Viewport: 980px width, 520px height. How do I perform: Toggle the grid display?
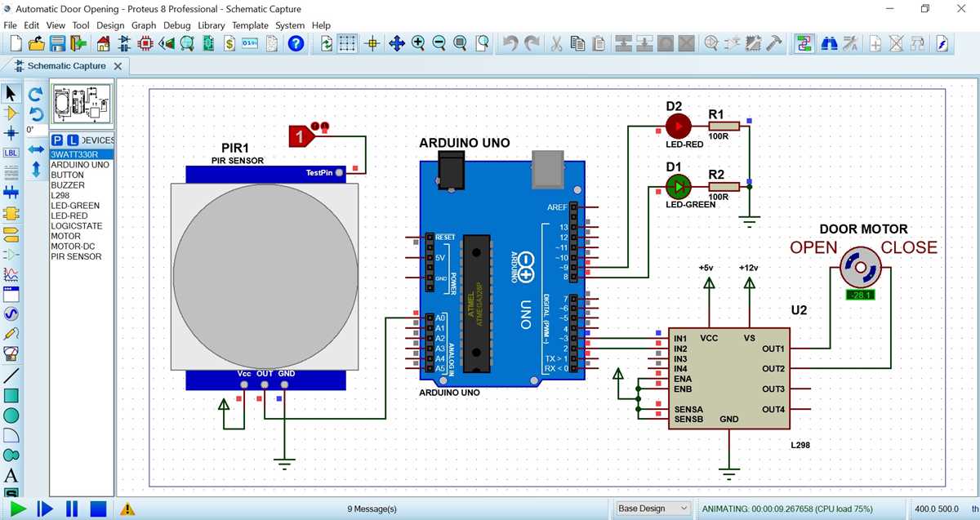pos(348,43)
